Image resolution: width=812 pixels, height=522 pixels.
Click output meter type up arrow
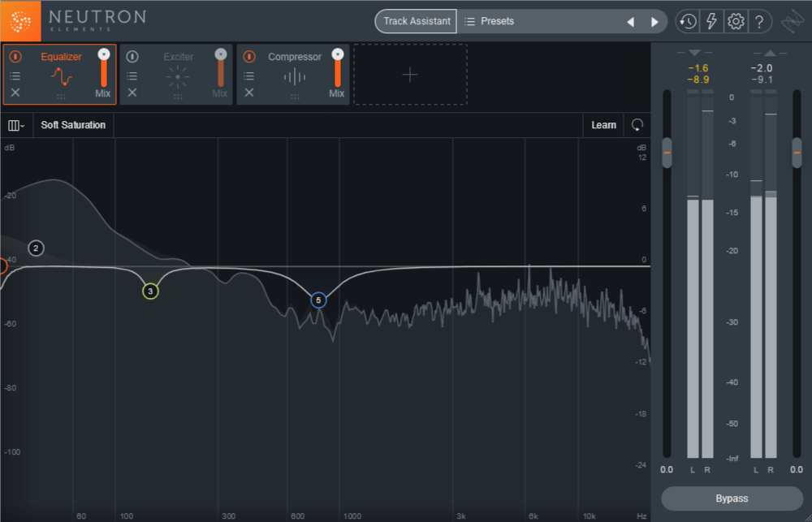(770, 53)
